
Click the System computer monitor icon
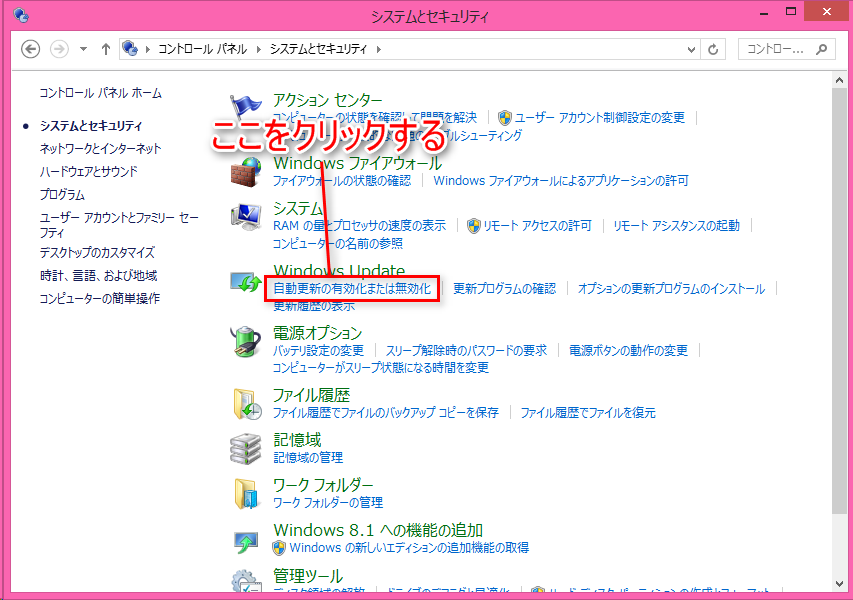tap(246, 217)
